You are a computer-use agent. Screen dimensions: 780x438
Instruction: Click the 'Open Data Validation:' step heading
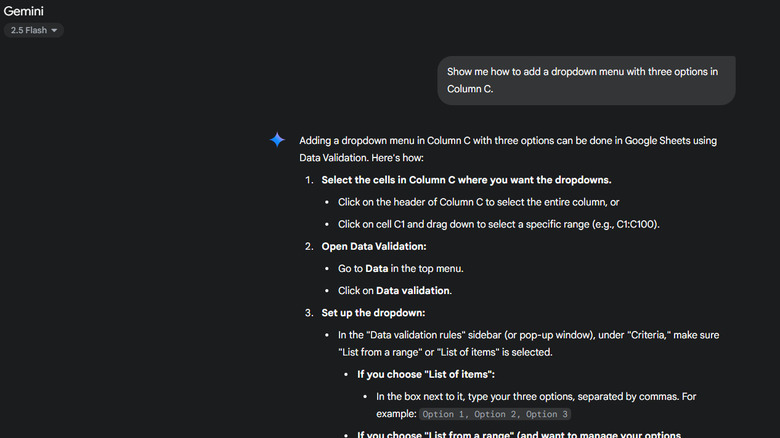pyautogui.click(x=374, y=246)
